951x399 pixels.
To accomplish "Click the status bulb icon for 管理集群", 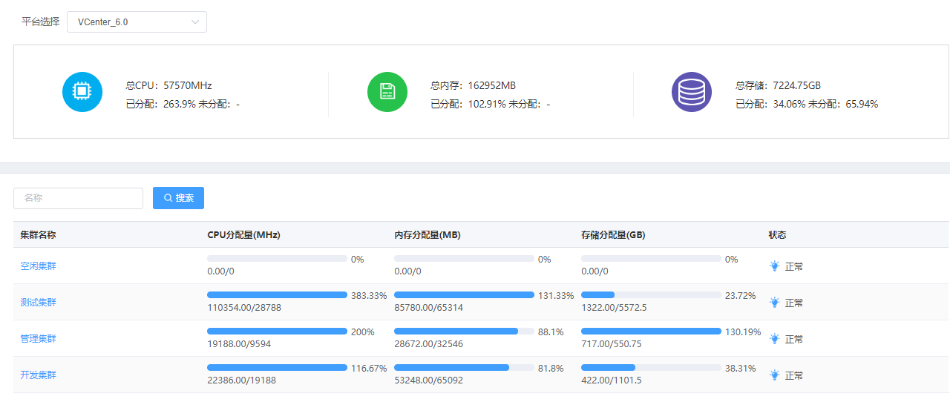I will (774, 338).
